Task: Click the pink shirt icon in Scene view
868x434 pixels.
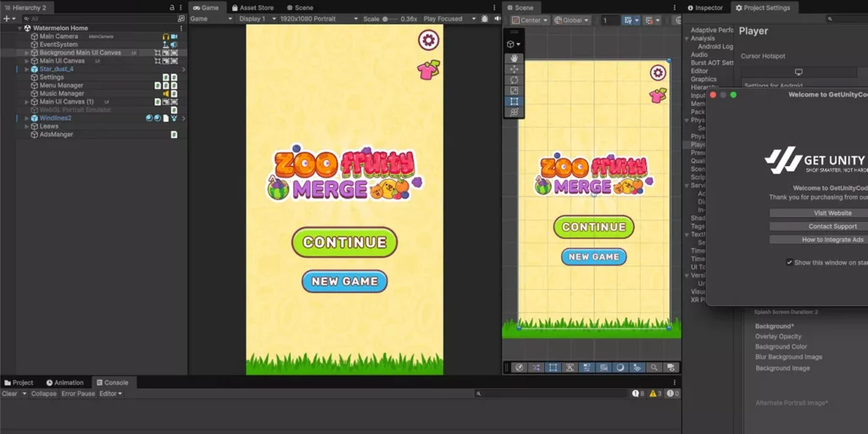Action: pos(658,95)
